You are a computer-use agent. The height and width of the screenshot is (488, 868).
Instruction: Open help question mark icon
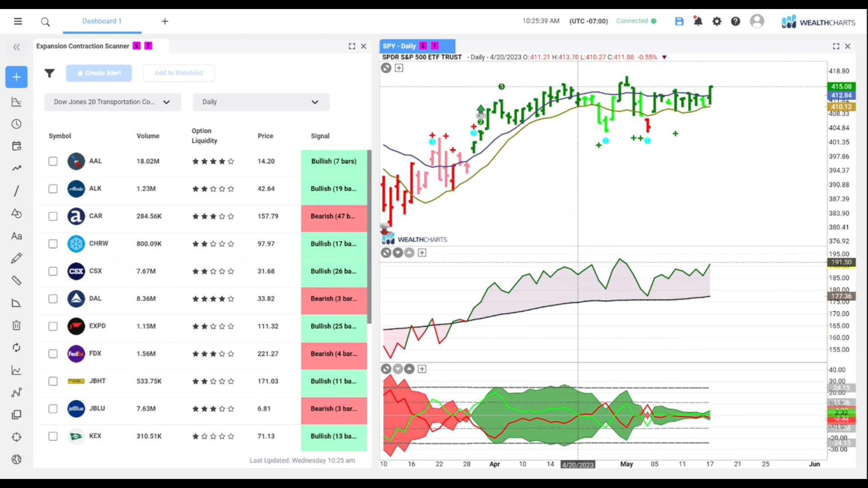(736, 21)
